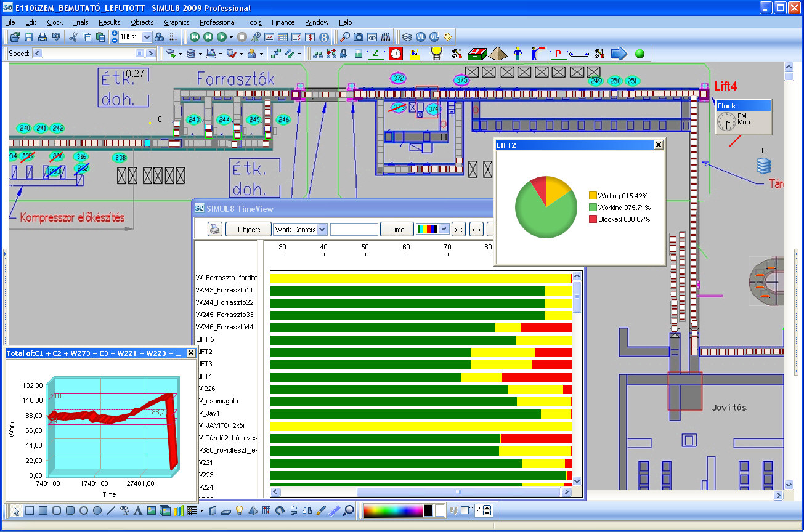Viewport: 804px width, 532px height.
Task: Click the Objects button in TimeView
Action: pyautogui.click(x=249, y=230)
